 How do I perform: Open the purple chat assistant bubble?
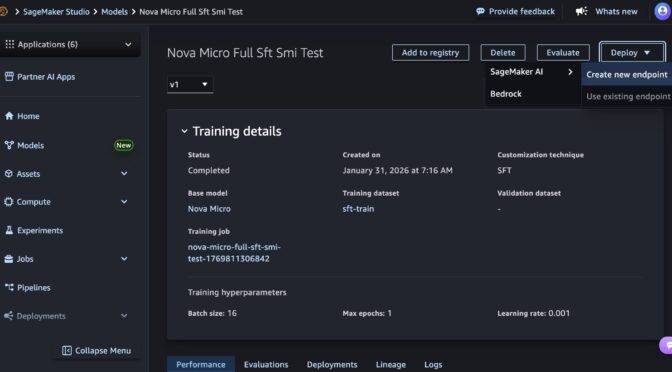666,345
